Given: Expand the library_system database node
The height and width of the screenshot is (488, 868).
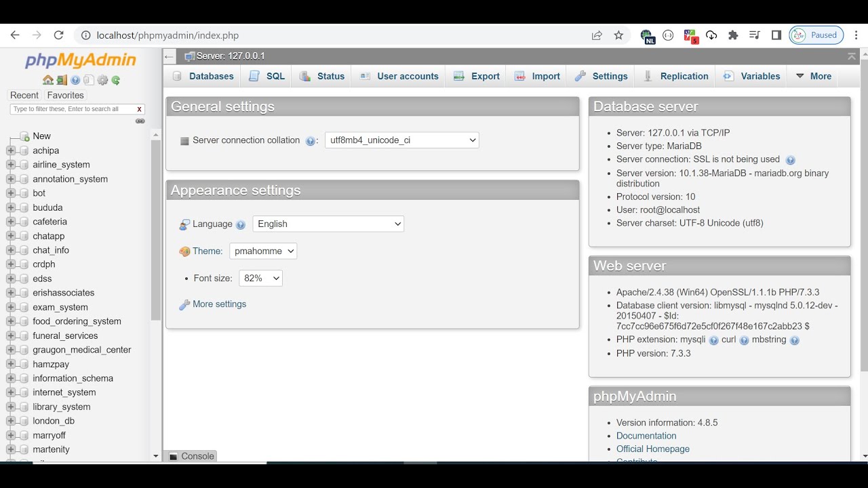Looking at the screenshot, I should pyautogui.click(x=10, y=407).
